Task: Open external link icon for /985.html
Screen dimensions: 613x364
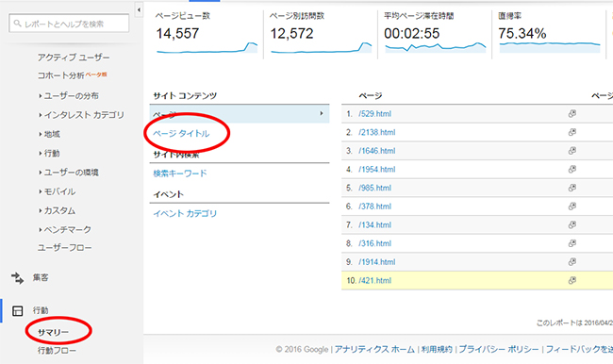Action: (572, 188)
